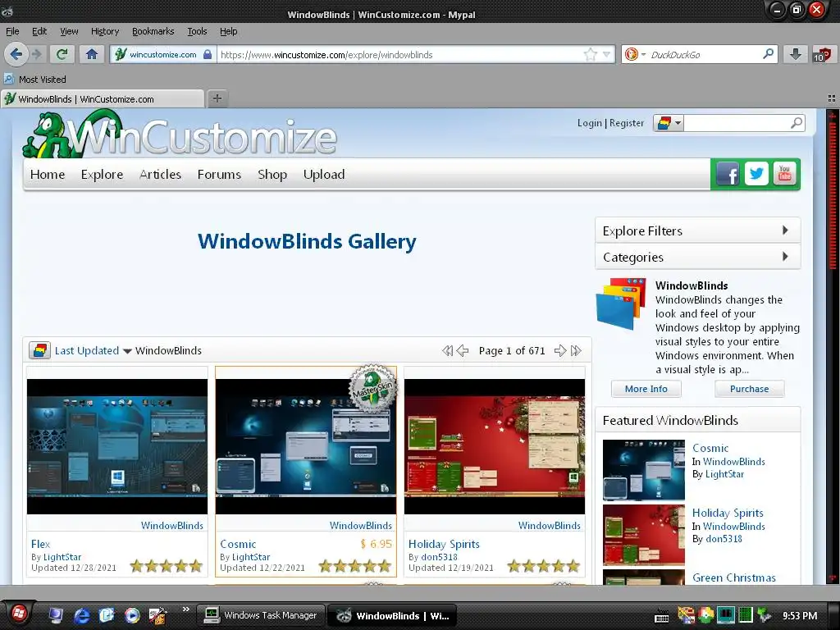This screenshot has width=840, height=630.
Task: Open WinCustomize Twitter icon
Action: pos(756,174)
